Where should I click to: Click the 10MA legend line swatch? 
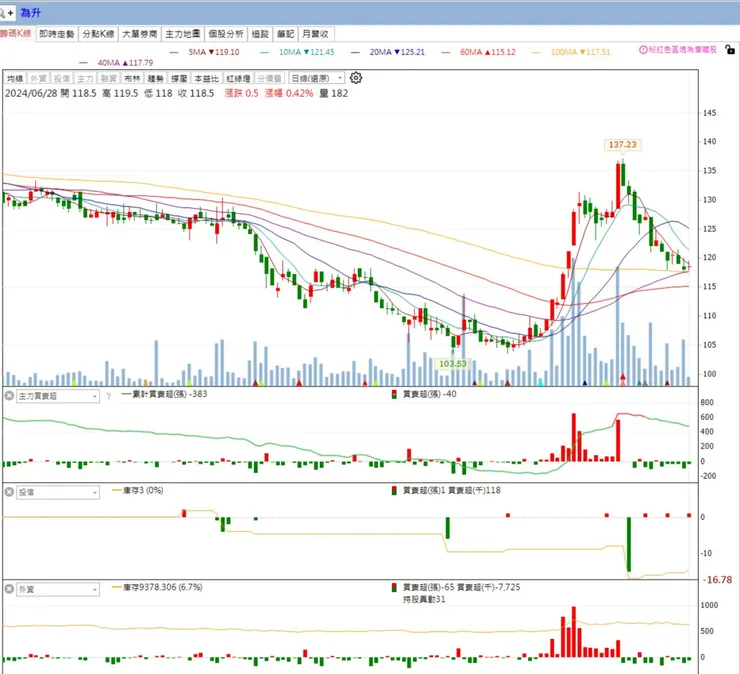[264, 52]
